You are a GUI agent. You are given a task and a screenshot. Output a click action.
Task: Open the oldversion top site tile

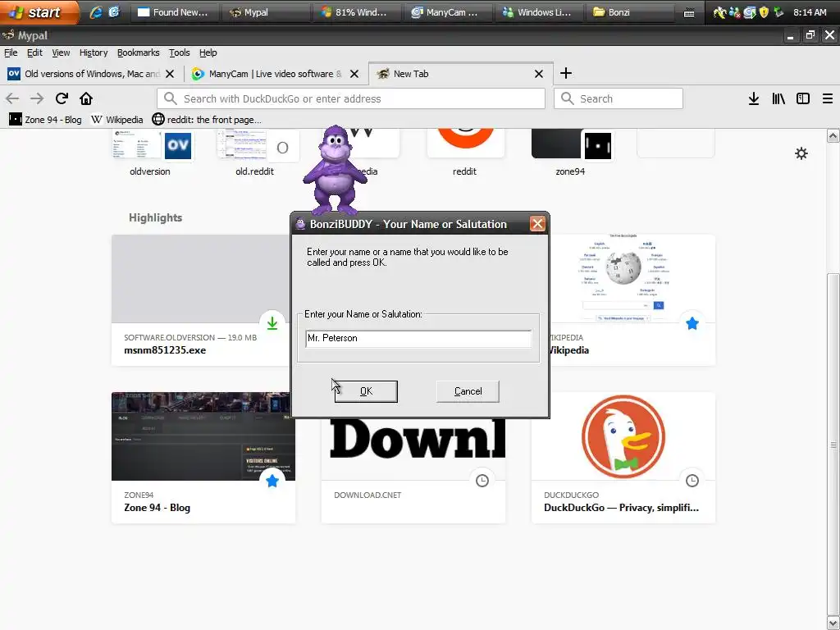152,153
